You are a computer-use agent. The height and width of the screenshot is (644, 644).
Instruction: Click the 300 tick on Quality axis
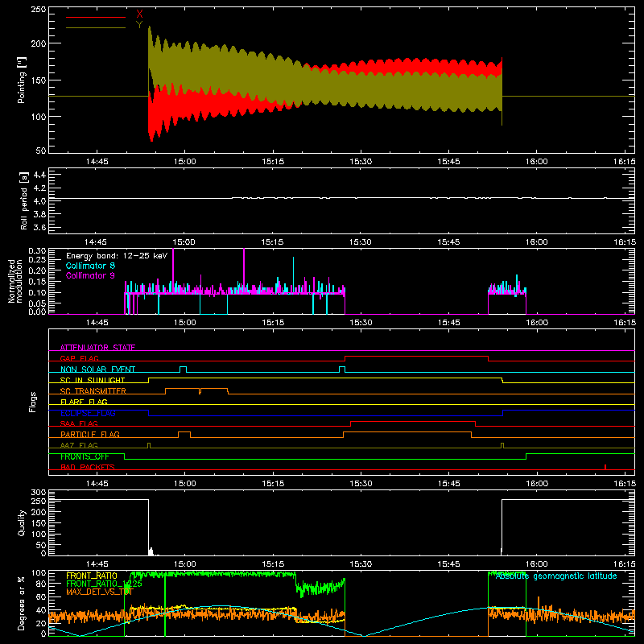tap(39, 493)
